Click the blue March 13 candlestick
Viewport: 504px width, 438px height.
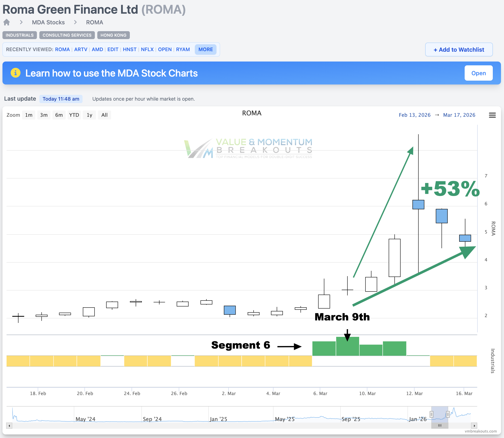pos(442,216)
